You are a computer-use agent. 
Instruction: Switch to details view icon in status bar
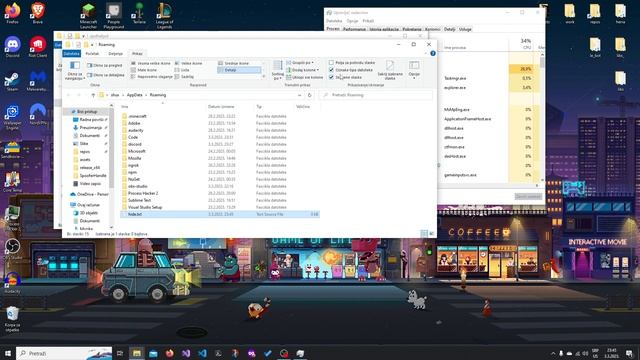[424, 233]
